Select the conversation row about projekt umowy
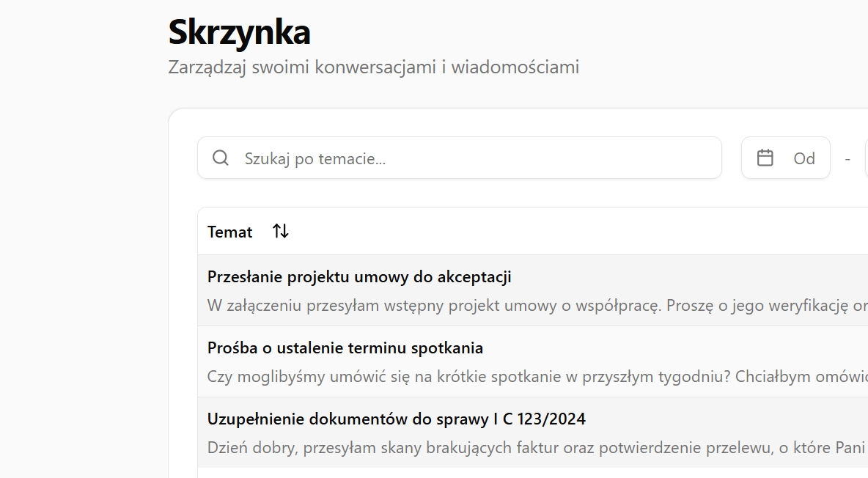This screenshot has height=478, width=868. click(x=440, y=290)
